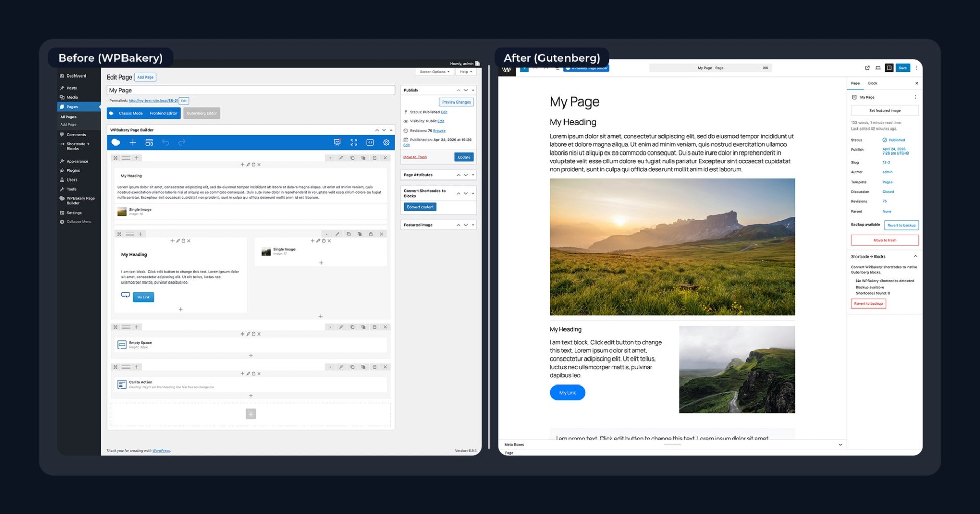This screenshot has width=980, height=514.
Task: Open WPBakery Page Builder admin menu
Action: pos(80,200)
